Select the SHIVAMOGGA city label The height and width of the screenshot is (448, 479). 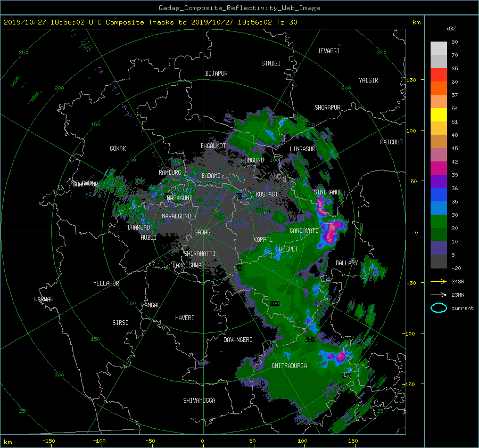[199, 401]
